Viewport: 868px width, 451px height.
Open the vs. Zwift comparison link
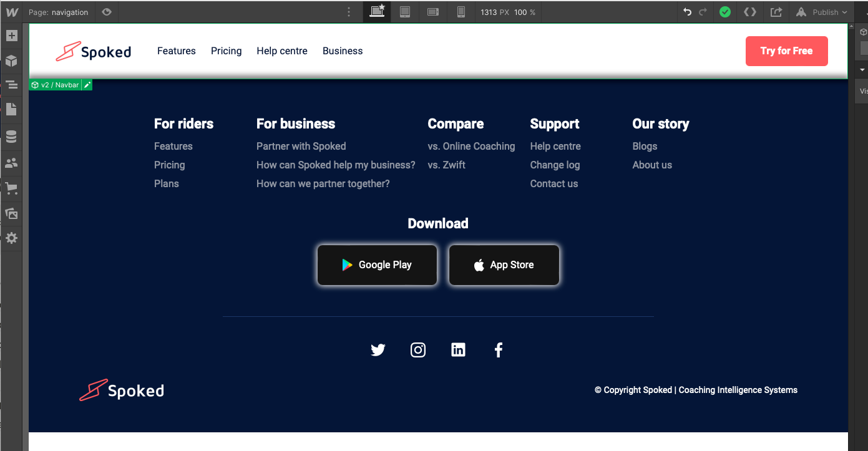[447, 165]
